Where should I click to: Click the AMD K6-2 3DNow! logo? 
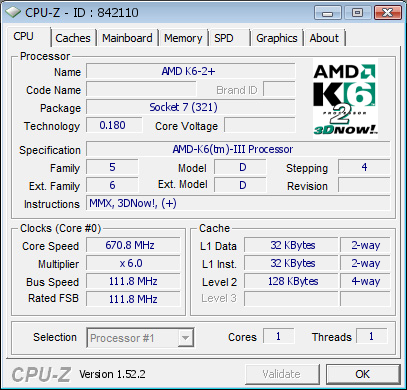tap(345, 98)
